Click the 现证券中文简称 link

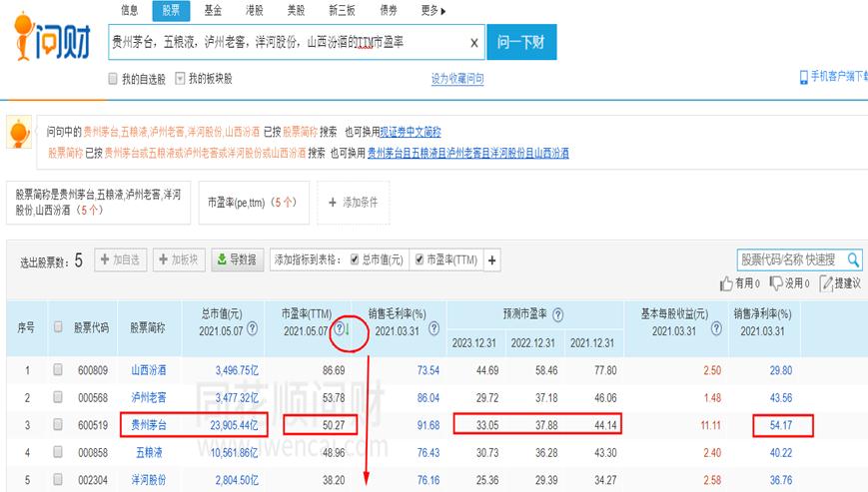point(411,132)
